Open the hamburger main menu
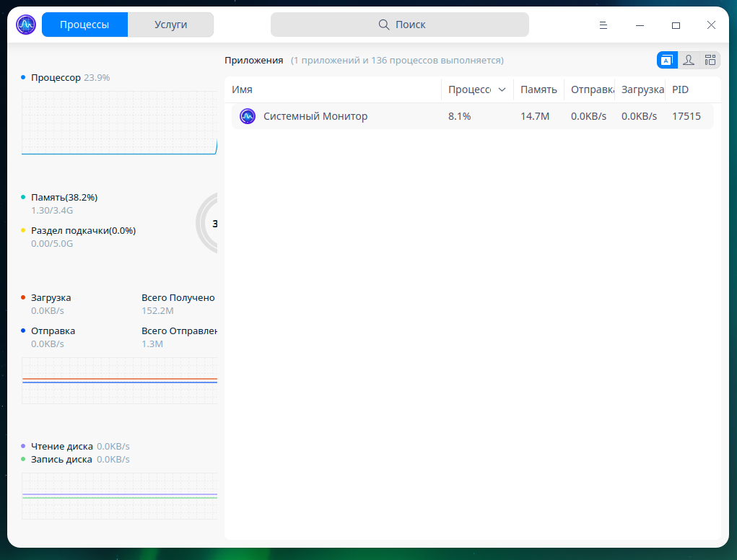 (x=603, y=25)
